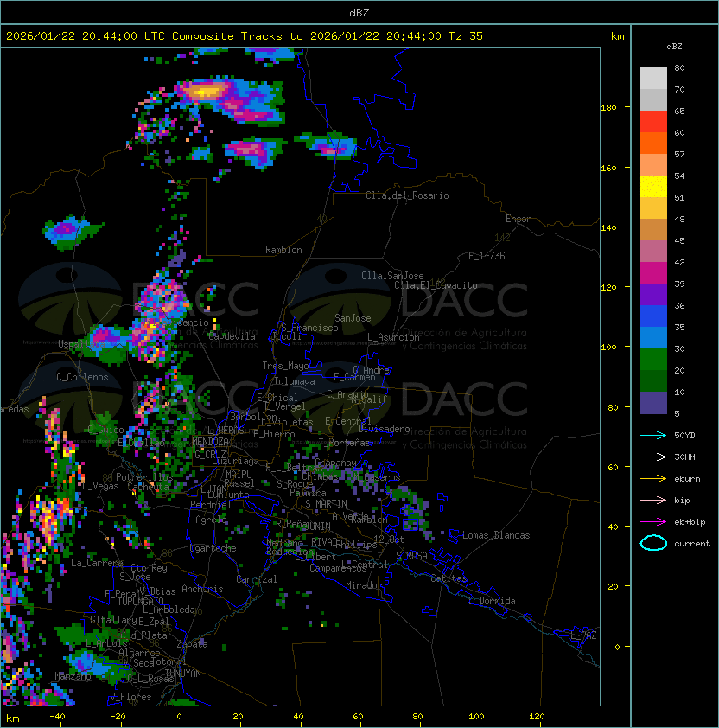Click the 'Tres_Mayo' map label
The height and width of the screenshot is (728, 719).
pos(285,366)
